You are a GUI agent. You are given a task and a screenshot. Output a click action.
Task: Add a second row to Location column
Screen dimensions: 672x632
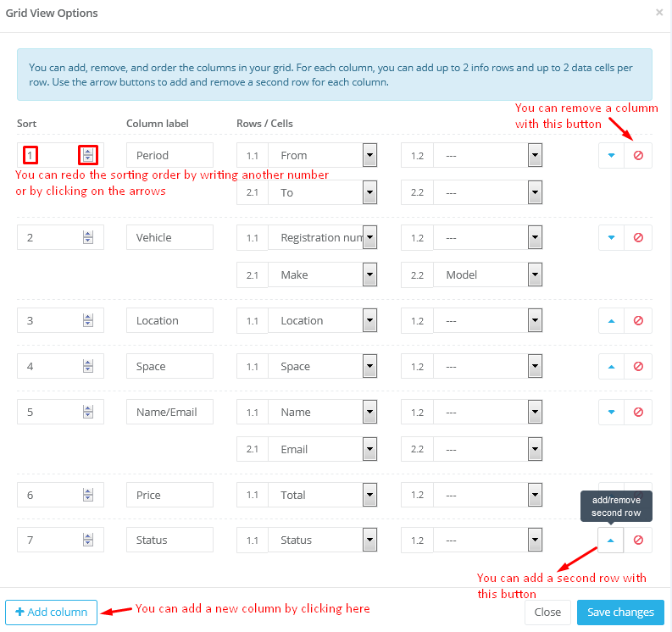coord(611,321)
